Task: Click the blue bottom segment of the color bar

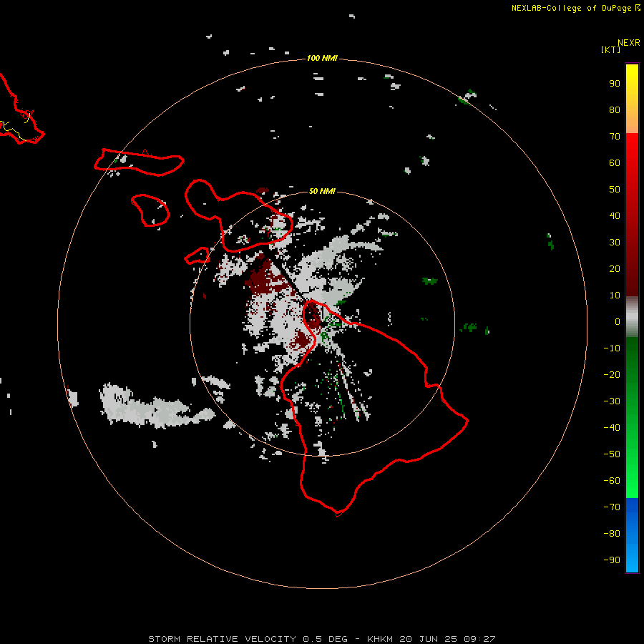Action: [632, 535]
